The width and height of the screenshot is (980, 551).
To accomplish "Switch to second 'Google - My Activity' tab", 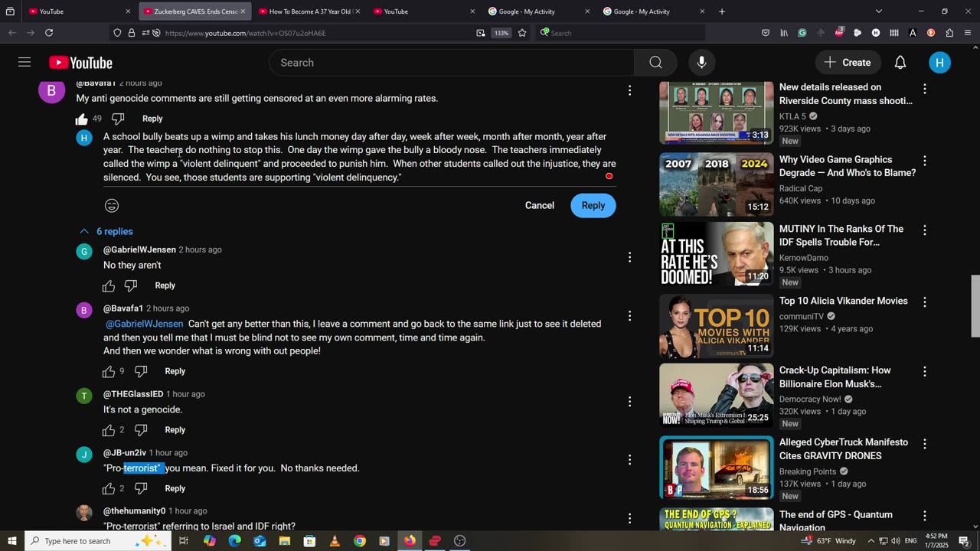I will pos(654,11).
